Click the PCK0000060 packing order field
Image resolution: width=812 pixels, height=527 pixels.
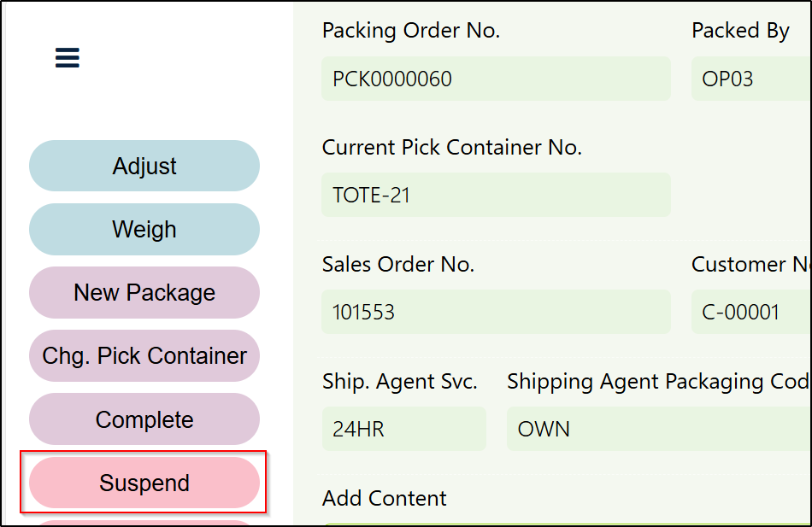496,79
